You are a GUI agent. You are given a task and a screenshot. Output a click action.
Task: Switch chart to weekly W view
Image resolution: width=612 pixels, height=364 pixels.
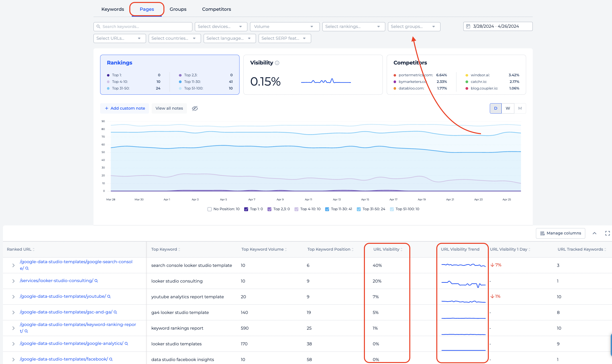(x=508, y=108)
